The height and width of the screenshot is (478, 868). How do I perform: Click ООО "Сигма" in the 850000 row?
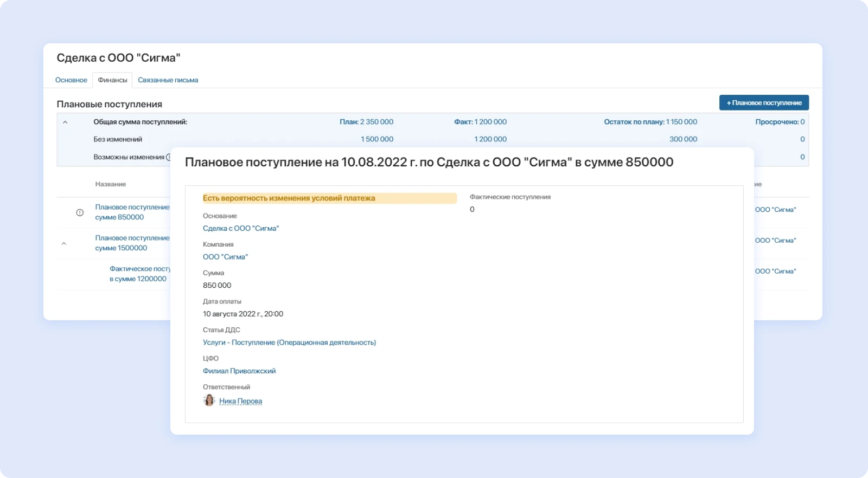[x=775, y=210]
